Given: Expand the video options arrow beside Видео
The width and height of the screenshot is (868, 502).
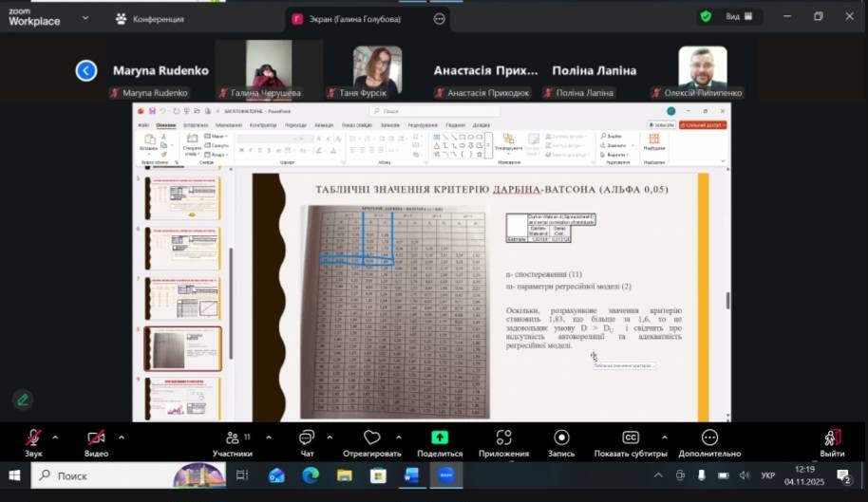Looking at the screenshot, I should pos(121,437).
